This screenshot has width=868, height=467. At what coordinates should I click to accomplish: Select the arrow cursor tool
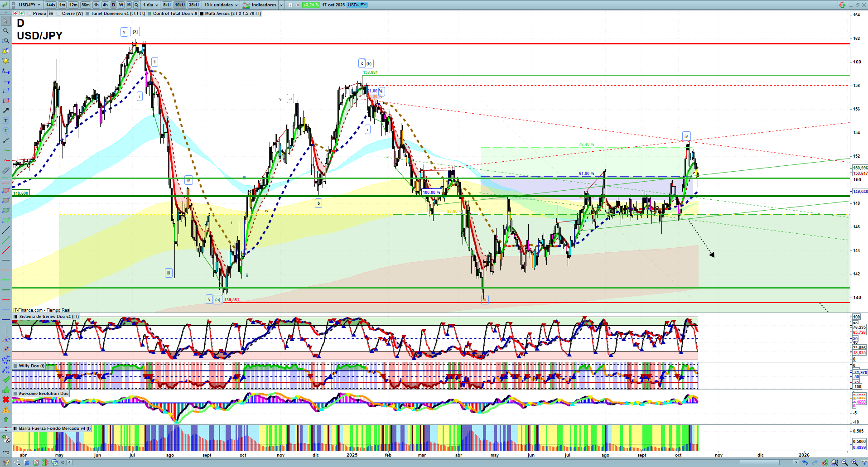(x=6, y=21)
